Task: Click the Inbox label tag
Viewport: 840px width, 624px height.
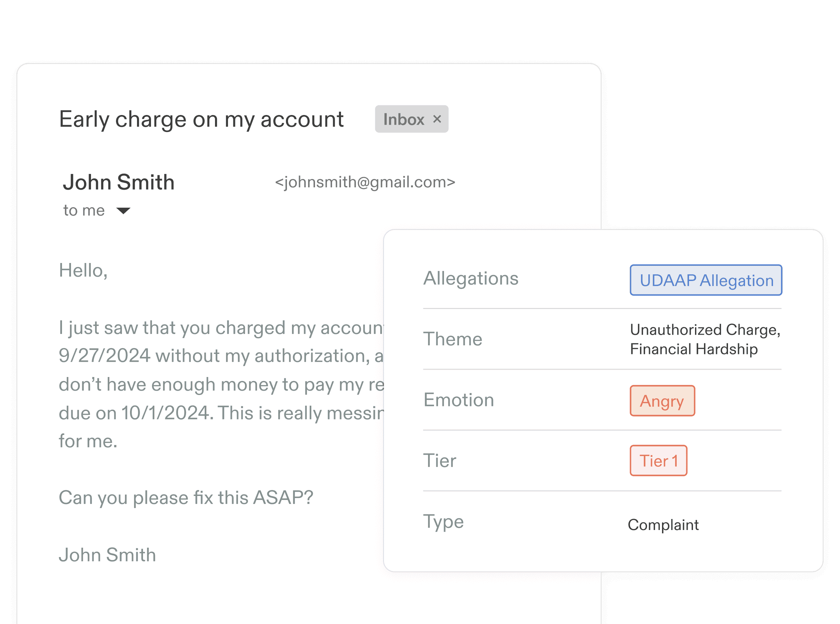Action: point(411,119)
